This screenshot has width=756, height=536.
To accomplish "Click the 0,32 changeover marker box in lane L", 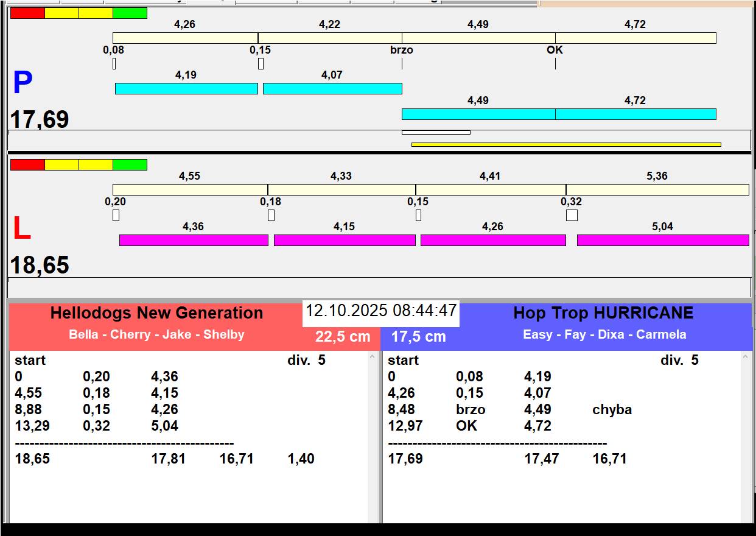I will tap(572, 215).
